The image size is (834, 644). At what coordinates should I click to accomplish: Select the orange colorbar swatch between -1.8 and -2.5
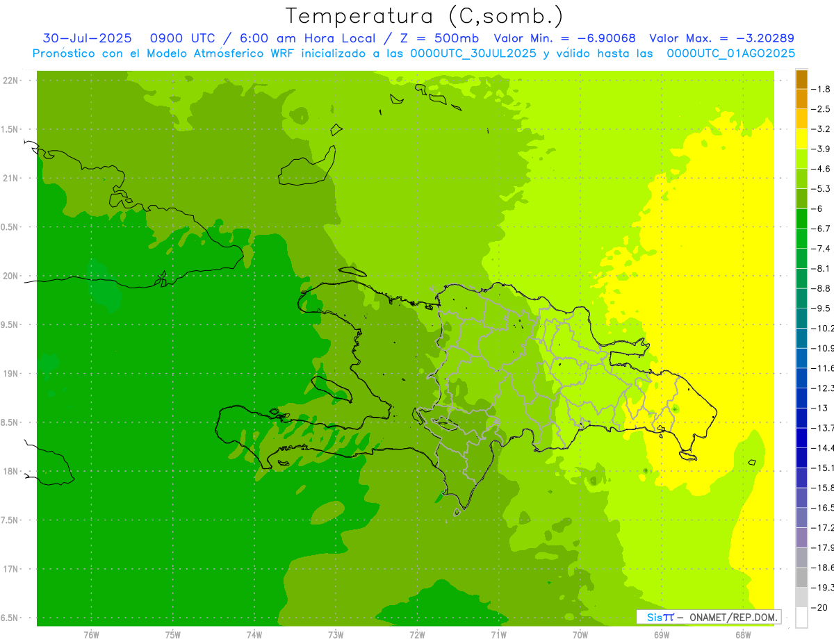(801, 99)
